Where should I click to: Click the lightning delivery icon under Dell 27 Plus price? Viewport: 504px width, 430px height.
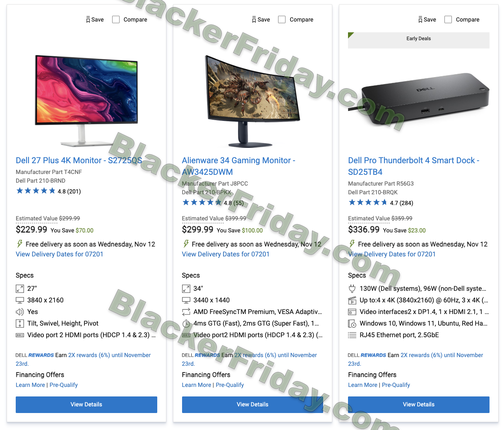click(x=19, y=244)
